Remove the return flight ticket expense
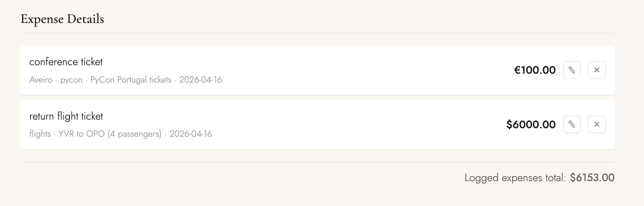The image size is (644, 206). tap(596, 124)
